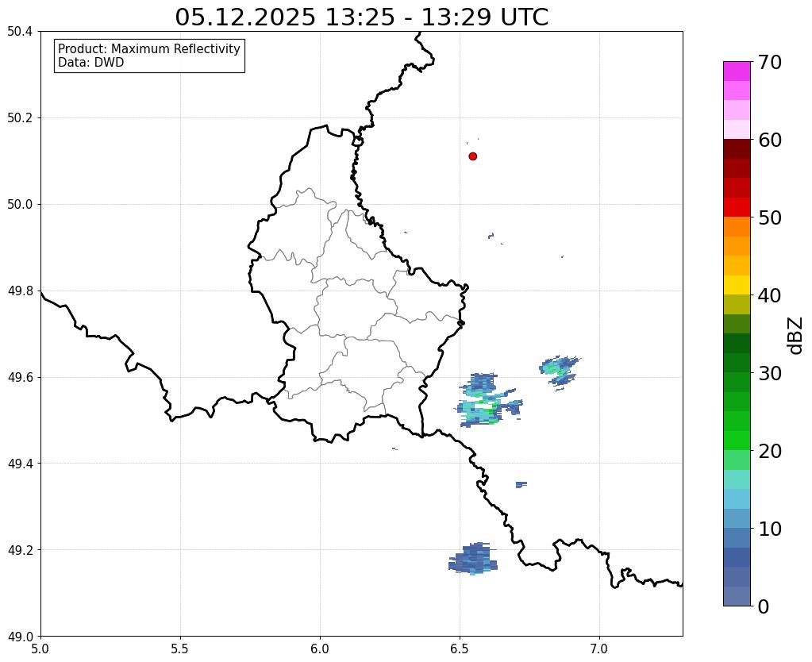Click longitude axis label 7.0
This screenshot has height=662, width=812.
tap(599, 649)
